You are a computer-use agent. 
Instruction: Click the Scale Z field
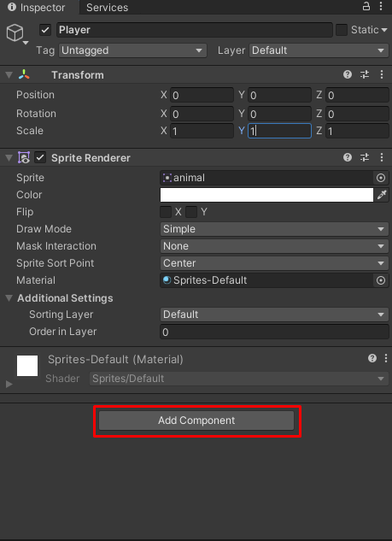pyautogui.click(x=357, y=131)
